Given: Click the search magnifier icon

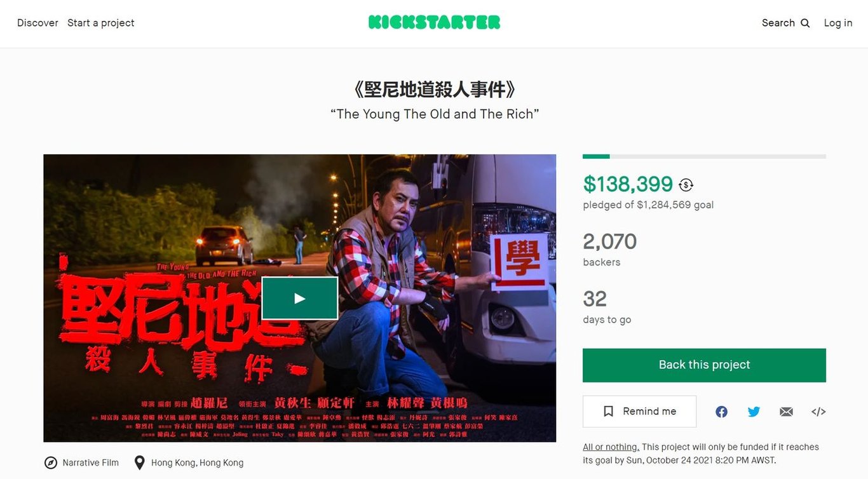Looking at the screenshot, I should point(805,23).
